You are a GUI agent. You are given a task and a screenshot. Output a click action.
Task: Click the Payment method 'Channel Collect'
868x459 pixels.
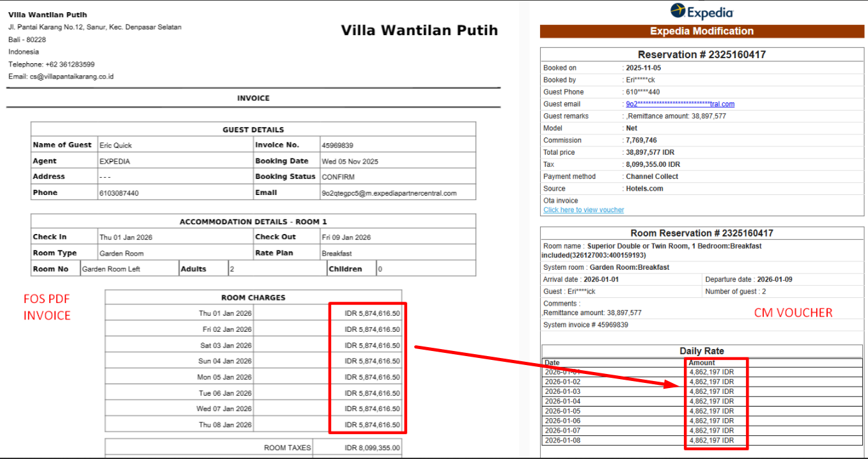652,177
